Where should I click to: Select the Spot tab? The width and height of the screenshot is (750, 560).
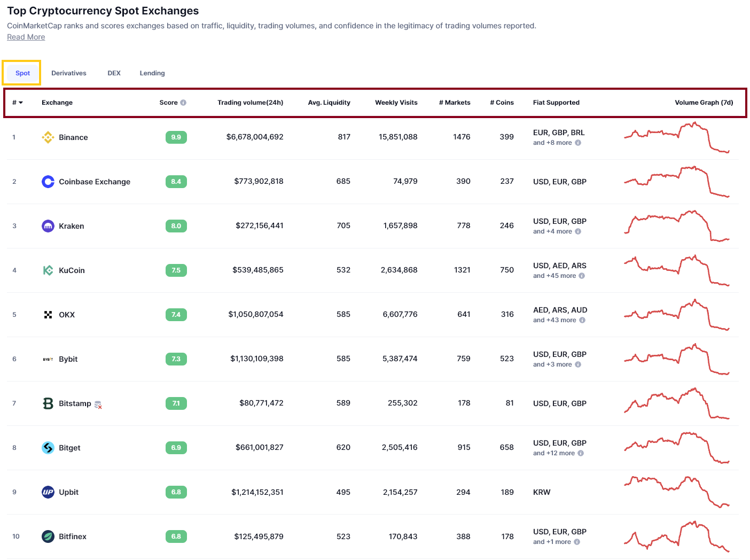(22, 73)
